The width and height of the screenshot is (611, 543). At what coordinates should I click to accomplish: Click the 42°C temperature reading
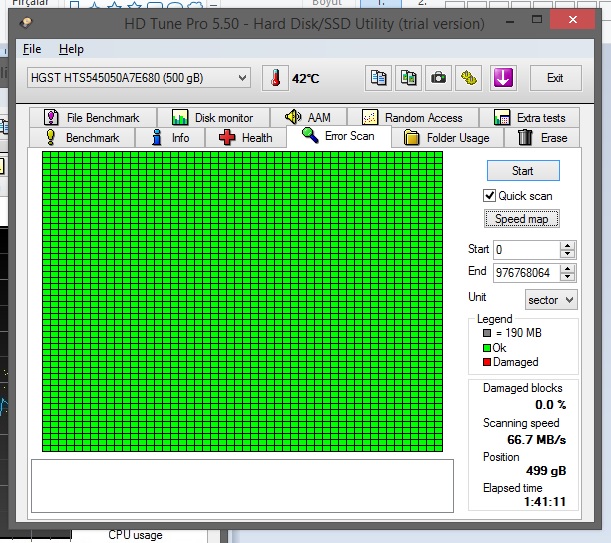(306, 79)
